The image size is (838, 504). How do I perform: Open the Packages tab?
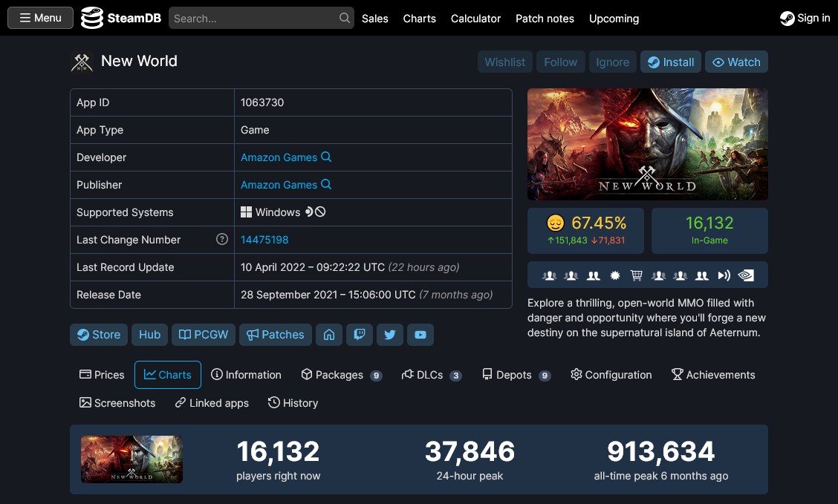coord(342,375)
